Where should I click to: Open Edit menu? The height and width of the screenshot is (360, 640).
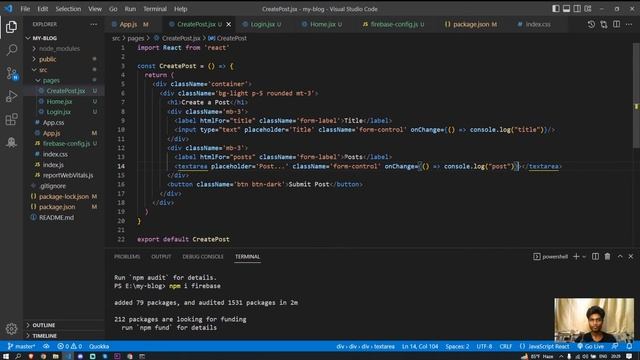[x=42, y=9]
